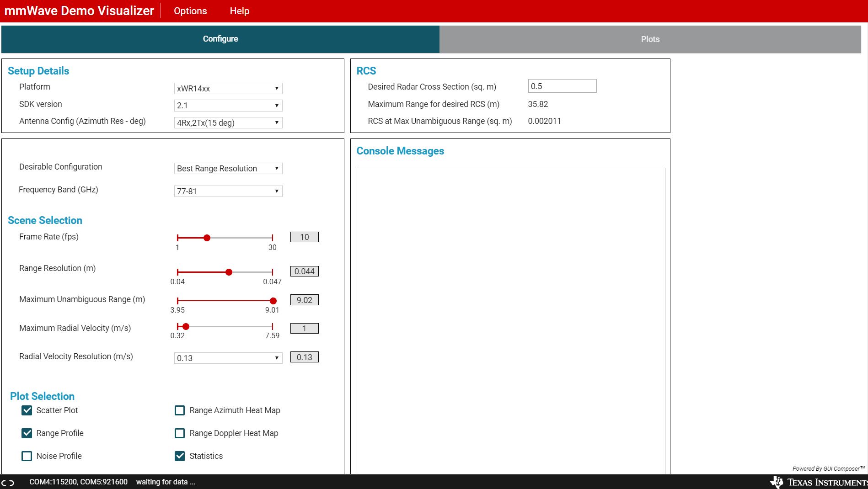868x489 pixels.
Task: Check Range Doppler Heat Map checkbox
Action: point(180,433)
